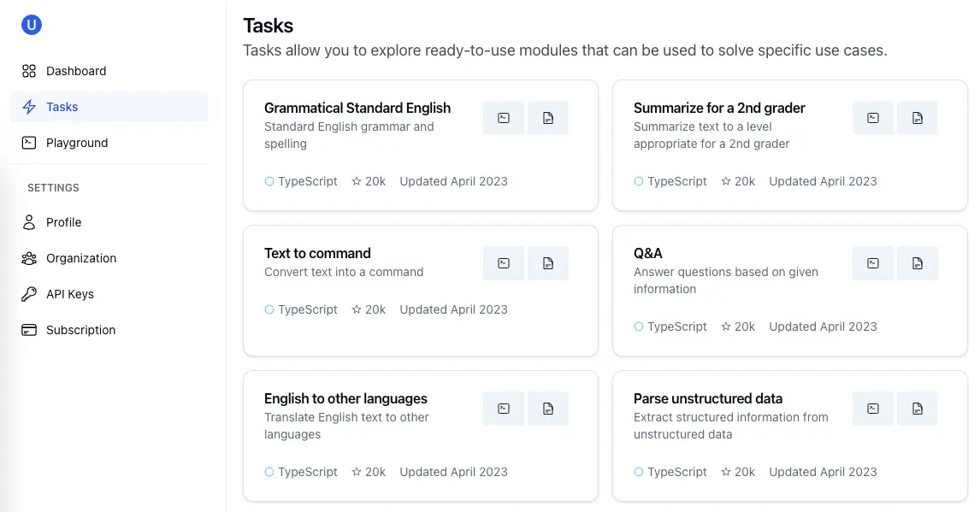Click document icon on Parse unstructured data card
980x512 pixels.
click(x=918, y=409)
